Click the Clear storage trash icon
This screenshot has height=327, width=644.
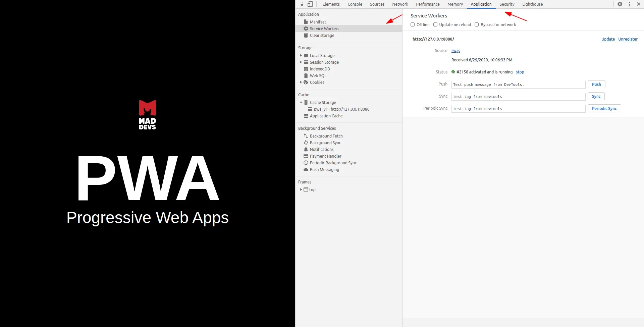point(306,35)
